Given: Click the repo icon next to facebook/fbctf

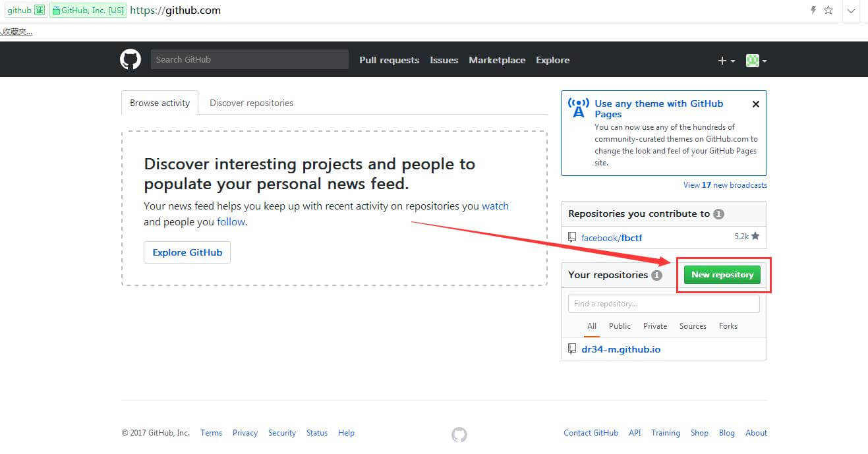Looking at the screenshot, I should coord(572,237).
